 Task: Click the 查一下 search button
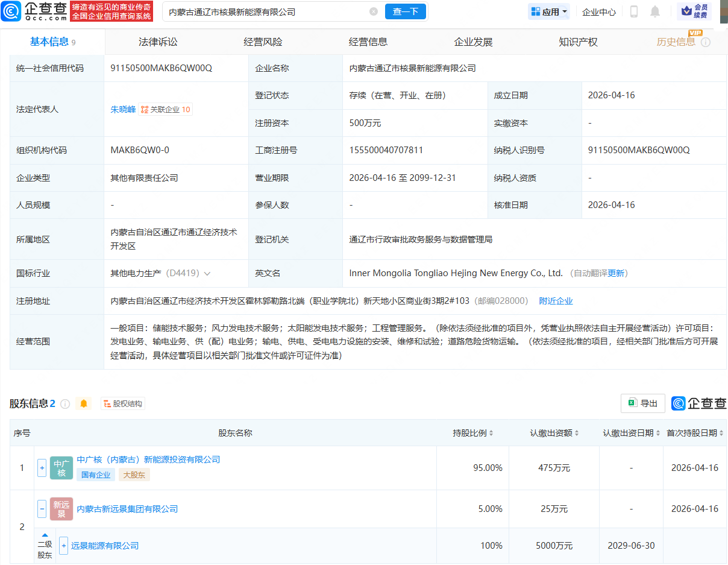pos(406,11)
